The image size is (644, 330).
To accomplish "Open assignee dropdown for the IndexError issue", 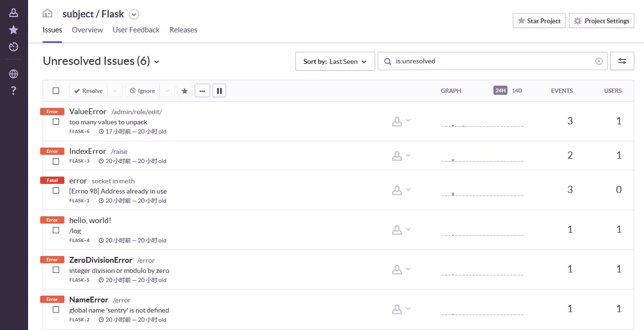I will tap(401, 156).
